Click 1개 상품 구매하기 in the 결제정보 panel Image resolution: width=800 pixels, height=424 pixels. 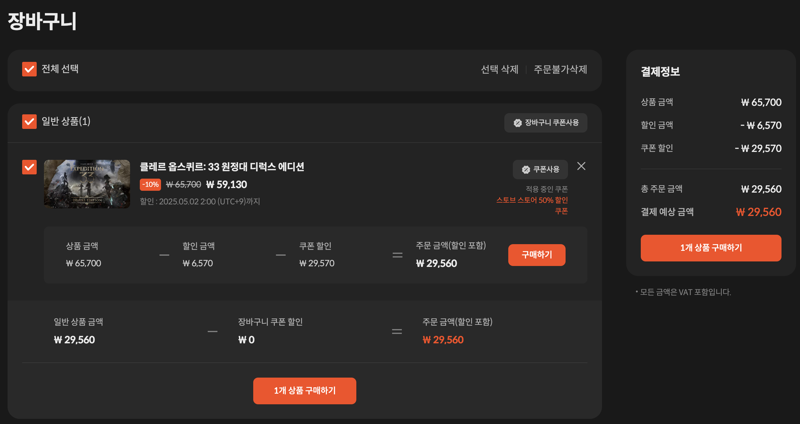(711, 248)
